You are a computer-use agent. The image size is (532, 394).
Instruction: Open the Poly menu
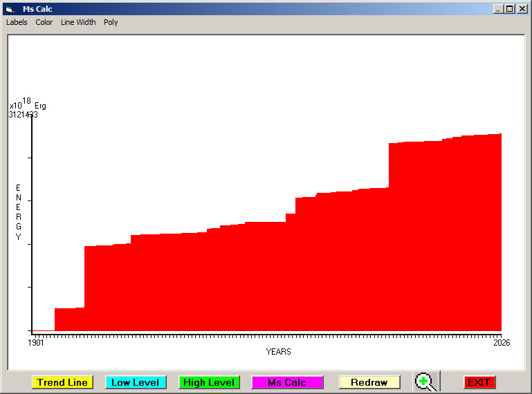pos(111,22)
